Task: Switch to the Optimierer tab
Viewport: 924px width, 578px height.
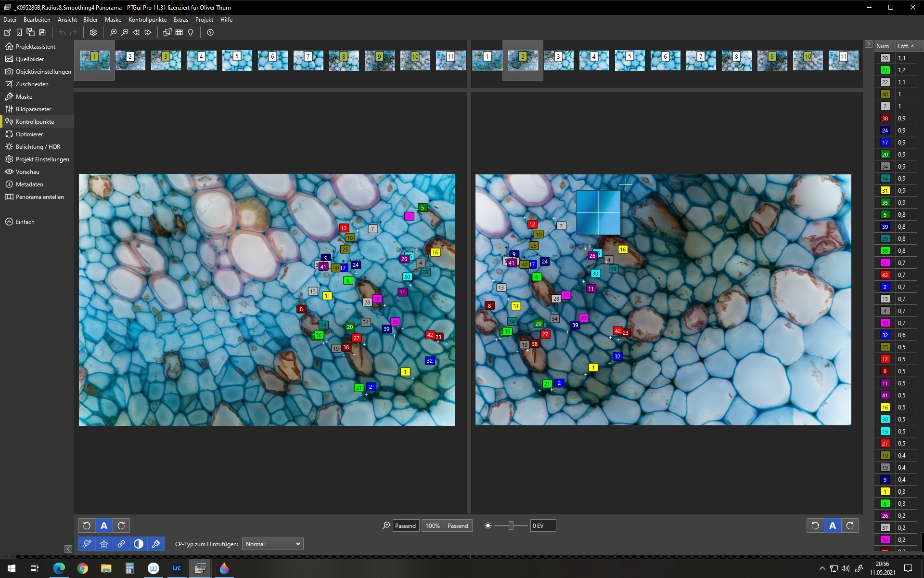Action: 29,134
